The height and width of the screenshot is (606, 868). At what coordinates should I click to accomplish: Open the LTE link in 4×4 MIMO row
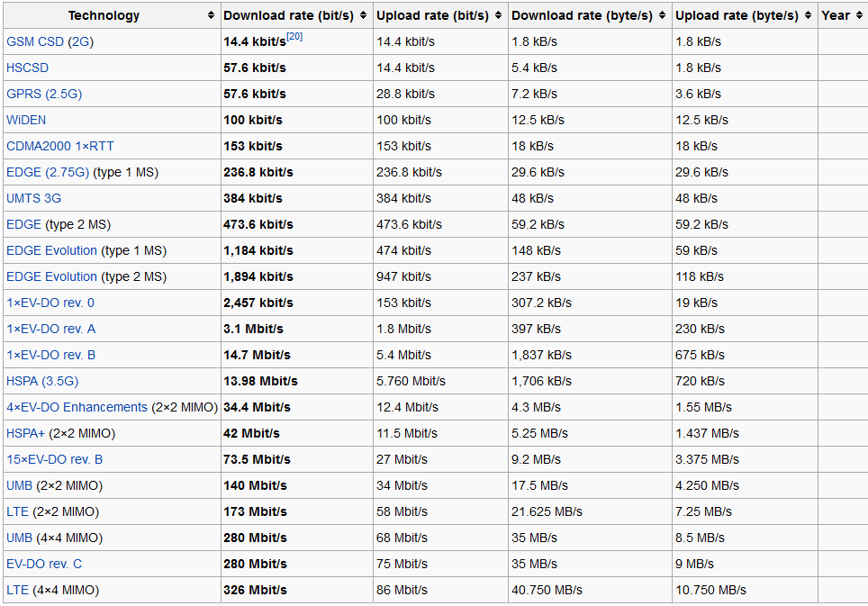pyautogui.click(x=17, y=590)
